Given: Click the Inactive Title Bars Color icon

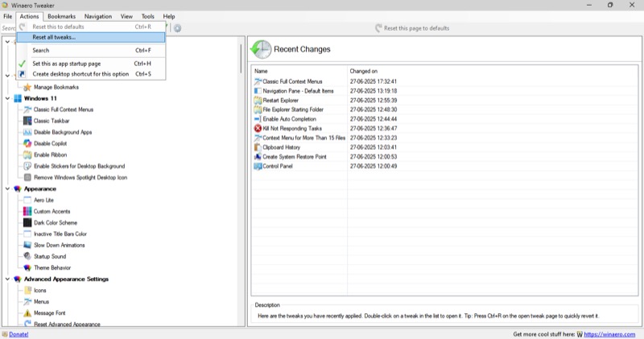Looking at the screenshot, I should click(27, 234).
